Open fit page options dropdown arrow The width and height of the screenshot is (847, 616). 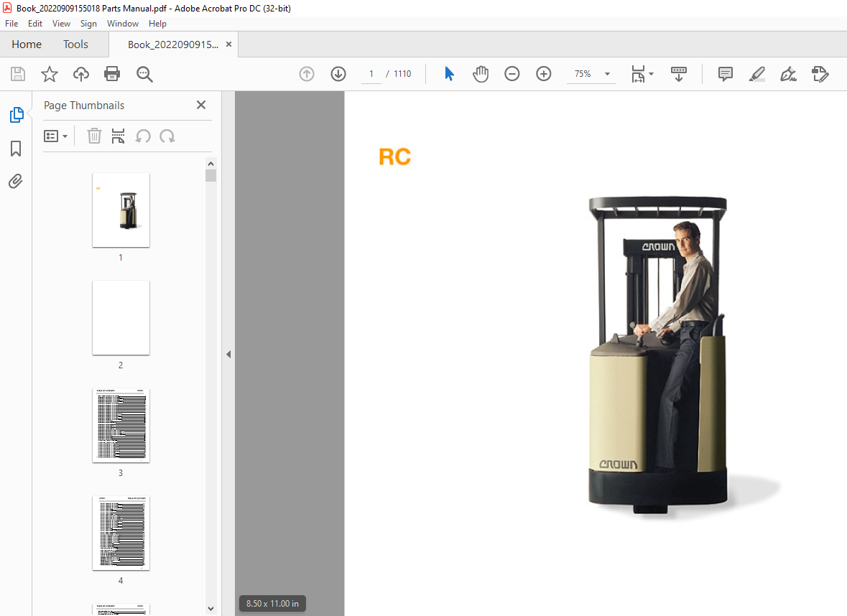tap(651, 74)
